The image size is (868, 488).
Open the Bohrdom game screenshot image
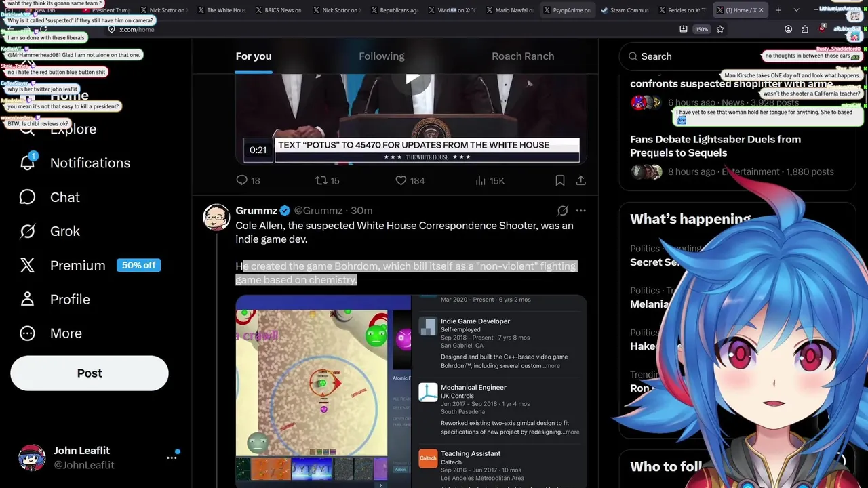(x=323, y=391)
